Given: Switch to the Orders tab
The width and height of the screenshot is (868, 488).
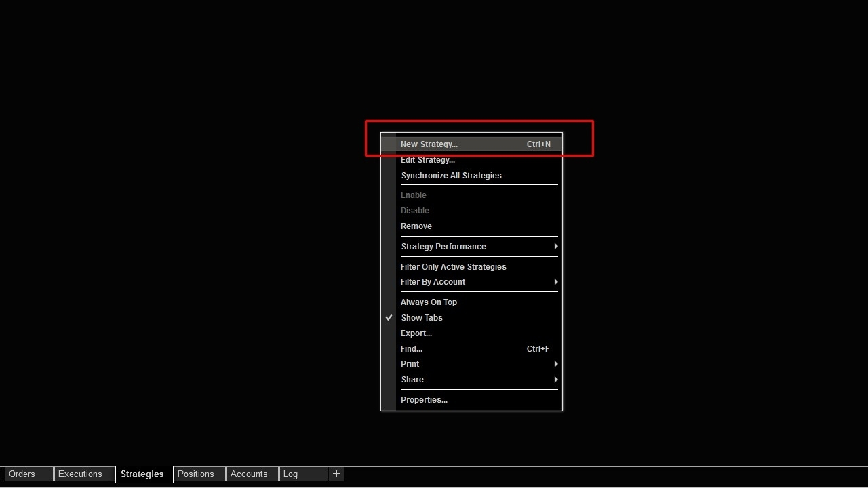Looking at the screenshot, I should 29,474.
